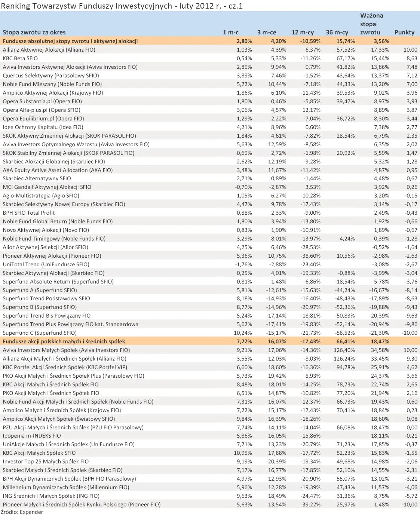Select 'KBC Akcji Małych i Średnich Spółek FIO'
The image size is (420, 518).
click(51, 384)
